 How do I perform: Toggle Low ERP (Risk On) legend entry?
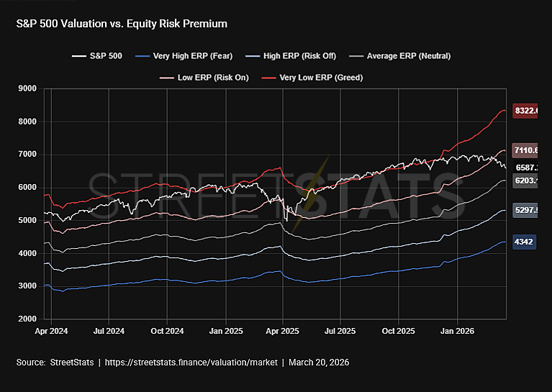pos(204,78)
